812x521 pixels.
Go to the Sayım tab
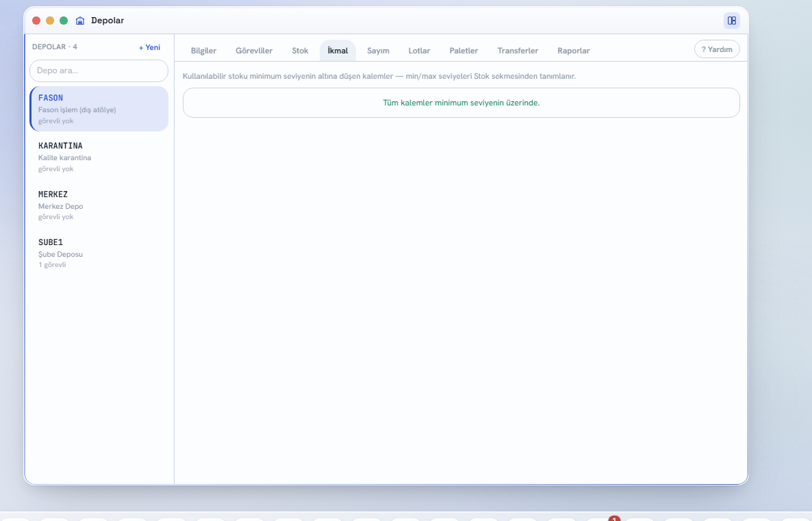378,51
